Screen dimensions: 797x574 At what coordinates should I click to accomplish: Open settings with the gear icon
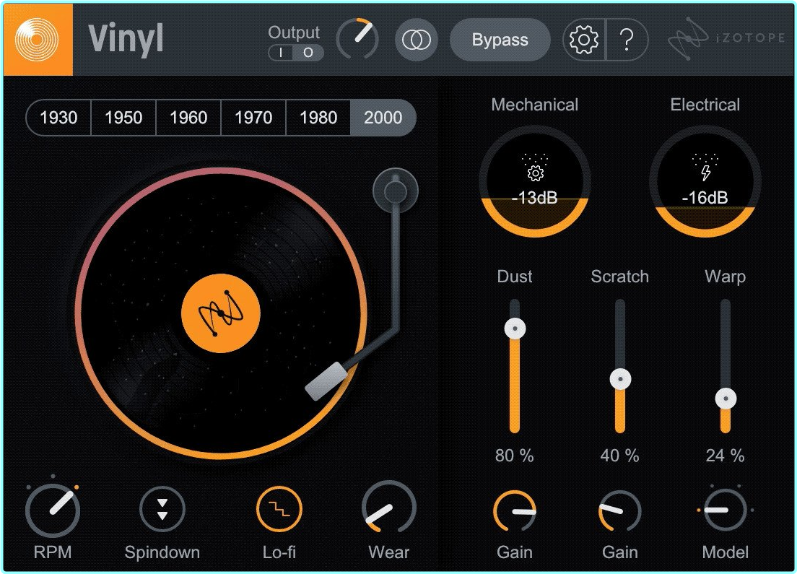click(x=584, y=40)
